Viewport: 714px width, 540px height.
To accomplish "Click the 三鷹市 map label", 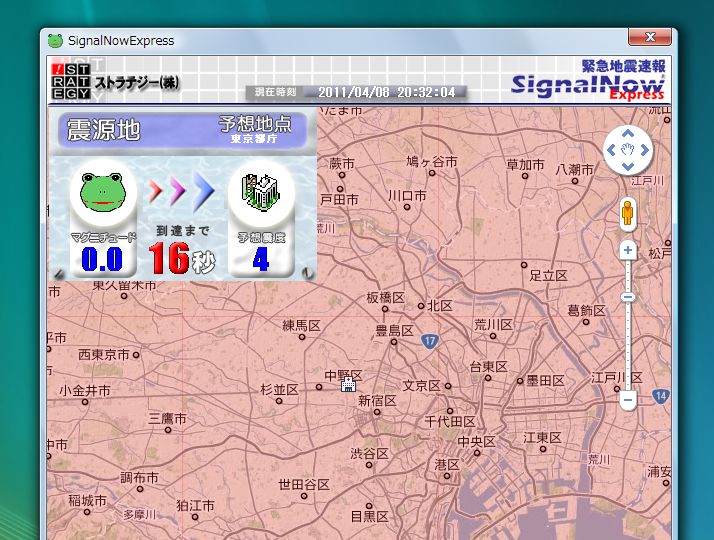I will (x=168, y=418).
